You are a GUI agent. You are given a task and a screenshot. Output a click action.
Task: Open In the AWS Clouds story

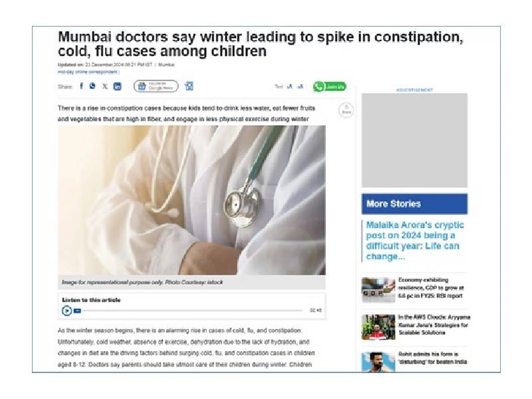[x=434, y=325]
